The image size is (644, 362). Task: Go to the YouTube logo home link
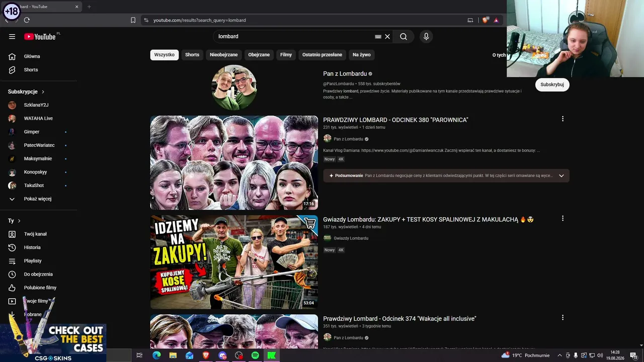point(40,36)
